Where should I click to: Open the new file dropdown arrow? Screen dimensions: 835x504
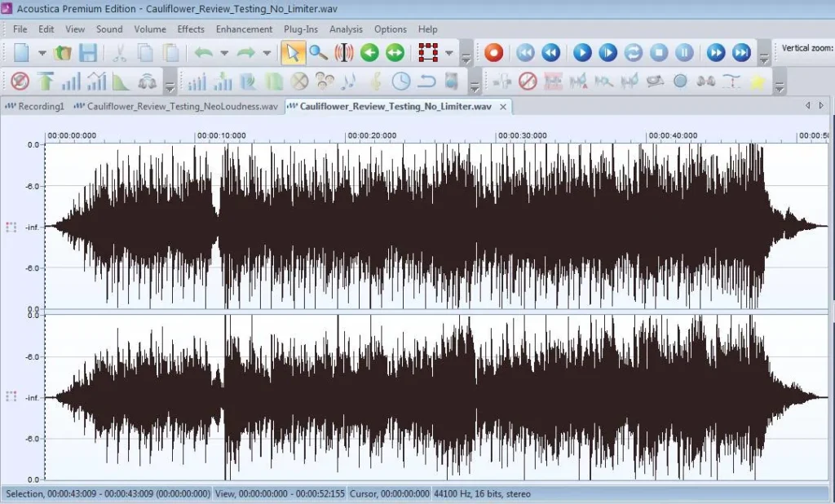tap(42, 53)
